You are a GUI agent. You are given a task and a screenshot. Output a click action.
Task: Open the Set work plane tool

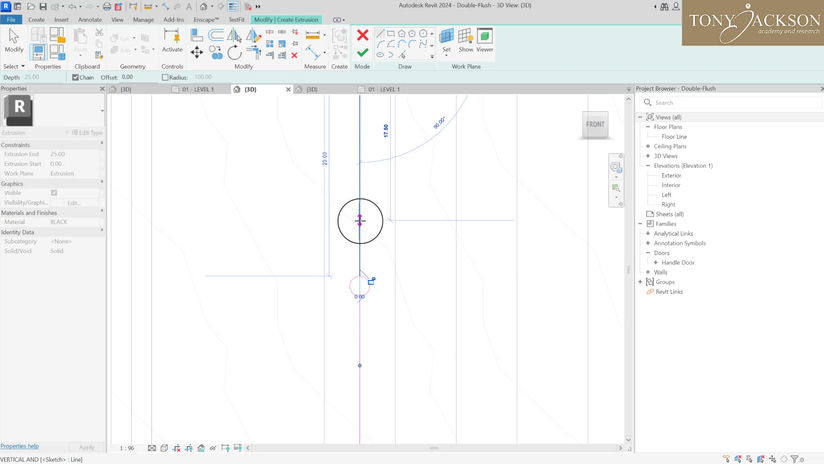(x=446, y=40)
